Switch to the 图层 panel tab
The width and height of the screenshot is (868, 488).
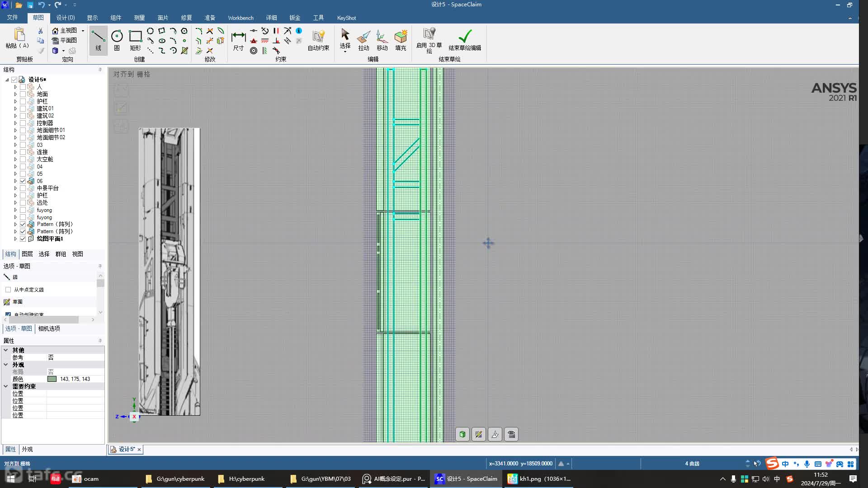27,254
